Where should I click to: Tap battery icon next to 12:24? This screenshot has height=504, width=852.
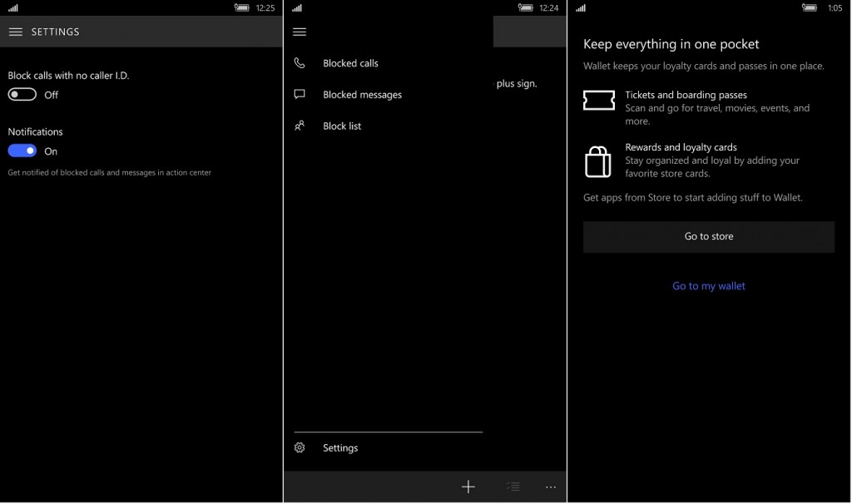(x=526, y=7)
